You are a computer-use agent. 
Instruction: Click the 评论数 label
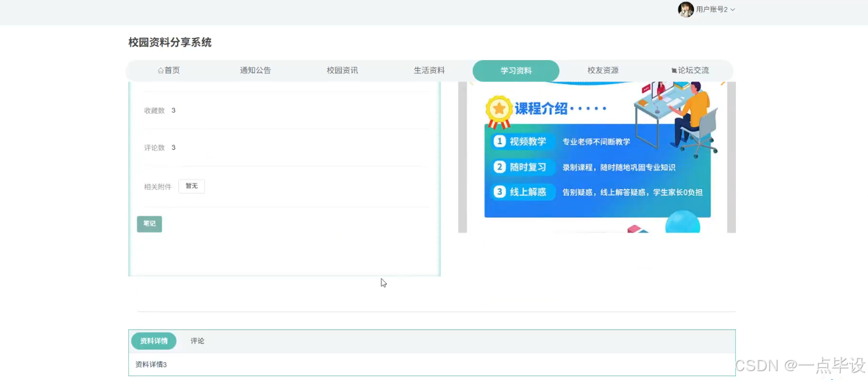pos(154,148)
